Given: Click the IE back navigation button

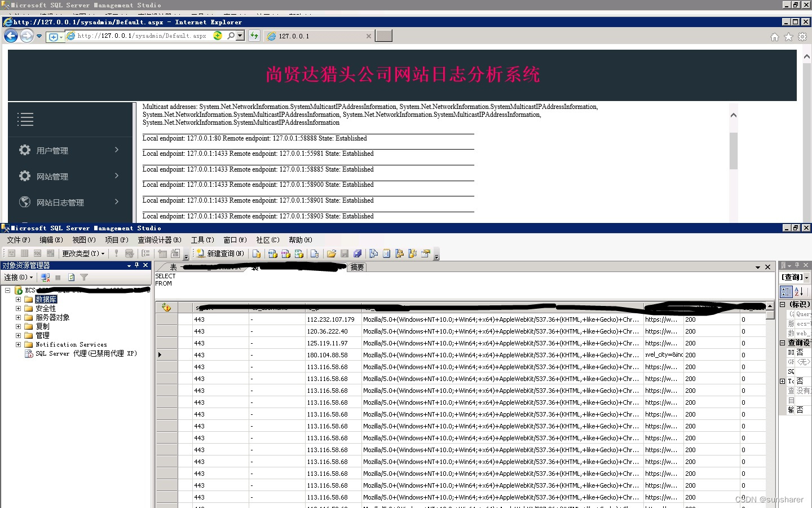Looking at the screenshot, I should click(11, 36).
